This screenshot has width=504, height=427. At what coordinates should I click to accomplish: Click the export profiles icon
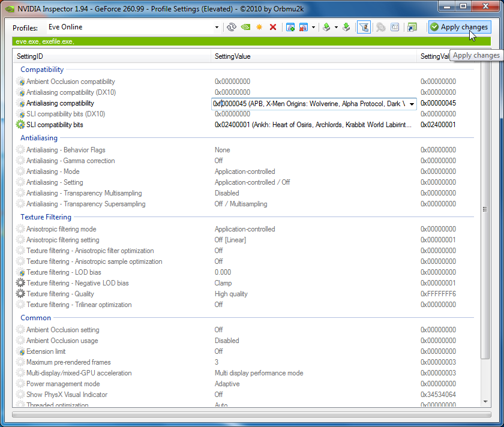(x=326, y=27)
